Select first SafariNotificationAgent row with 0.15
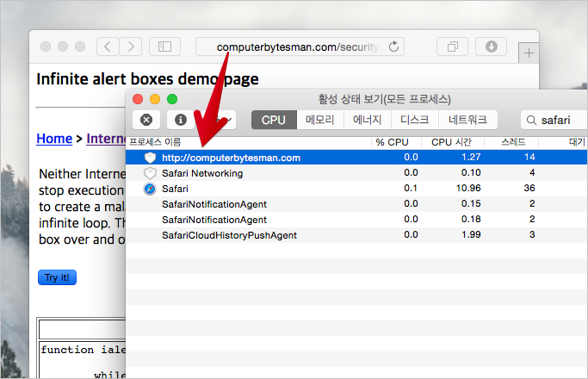The height and width of the screenshot is (379, 588). click(x=356, y=204)
